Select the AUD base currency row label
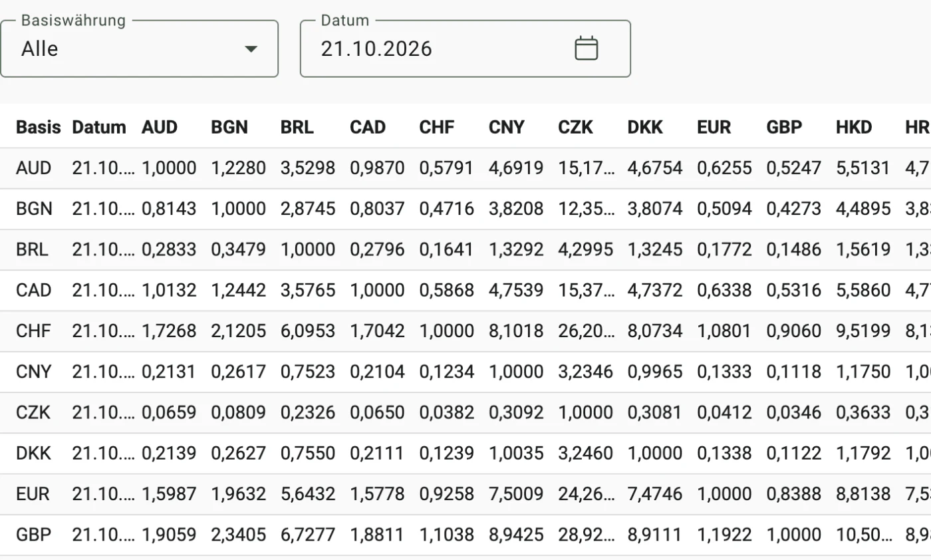Viewport: 931px width, 560px height. click(x=34, y=168)
